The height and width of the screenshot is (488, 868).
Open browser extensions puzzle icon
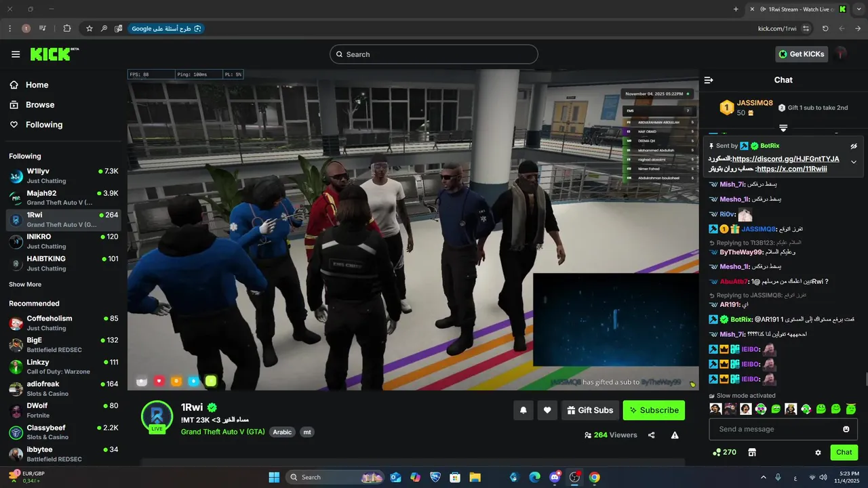tap(66, 28)
